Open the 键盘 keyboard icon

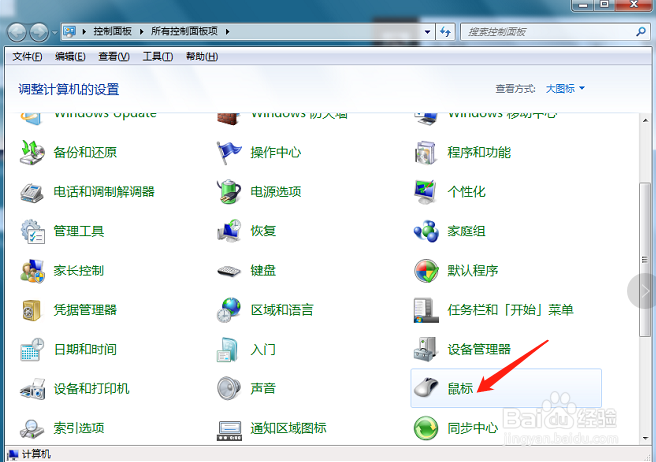click(x=229, y=271)
